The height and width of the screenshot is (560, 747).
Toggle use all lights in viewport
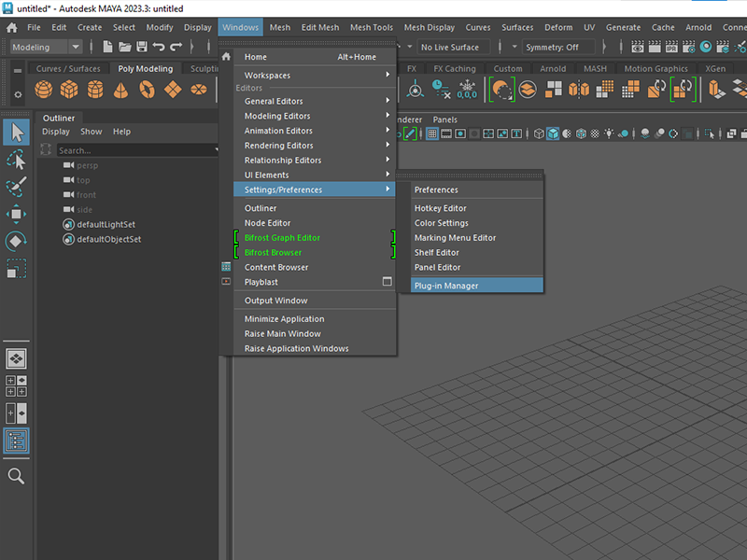(609, 133)
